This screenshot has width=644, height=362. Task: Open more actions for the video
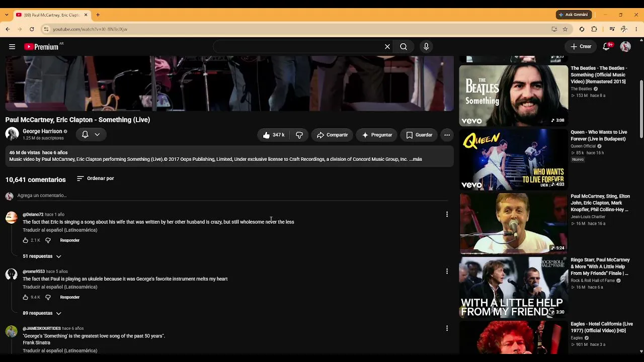tap(447, 135)
